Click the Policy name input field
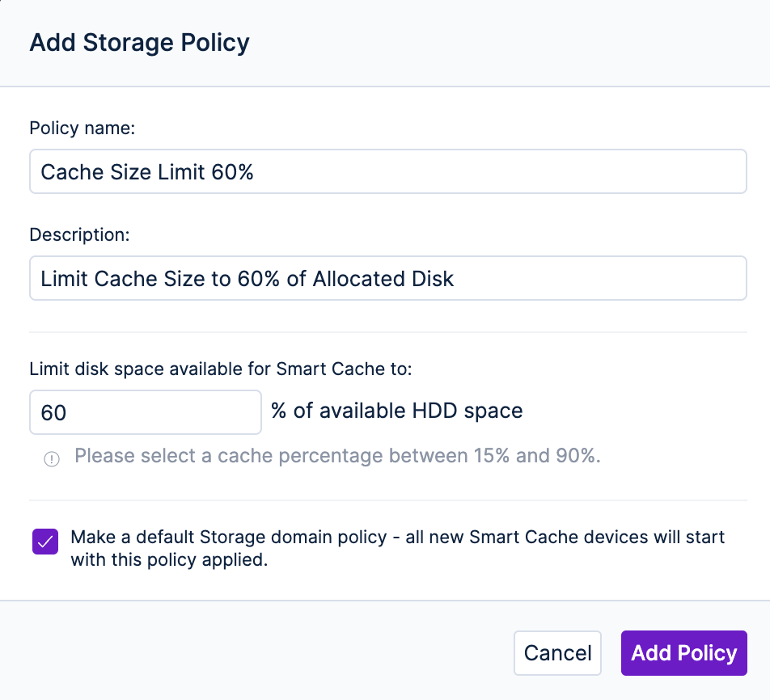Image resolution: width=770 pixels, height=700 pixels. tap(387, 171)
